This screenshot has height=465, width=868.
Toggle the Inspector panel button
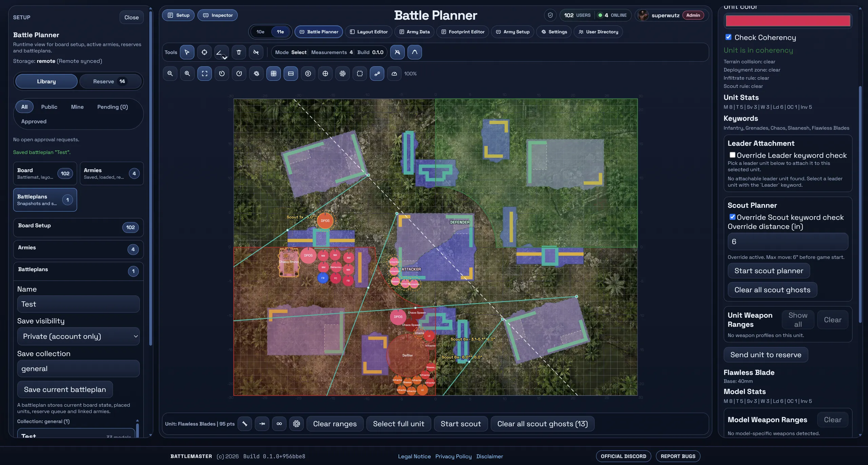click(217, 15)
